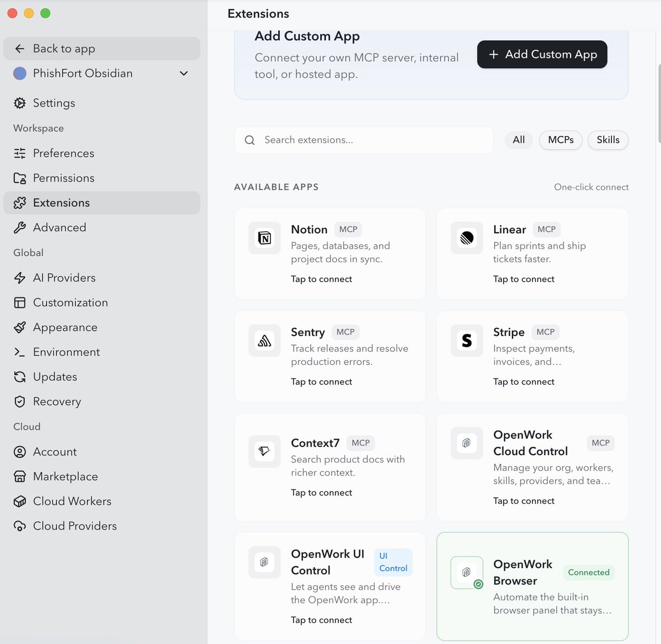The image size is (661, 644).
Task: Tap to connect Linear
Action: (524, 279)
